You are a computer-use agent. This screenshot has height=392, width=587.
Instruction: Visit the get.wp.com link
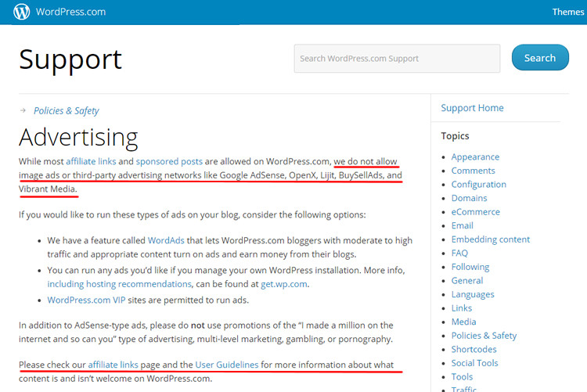pyautogui.click(x=284, y=284)
